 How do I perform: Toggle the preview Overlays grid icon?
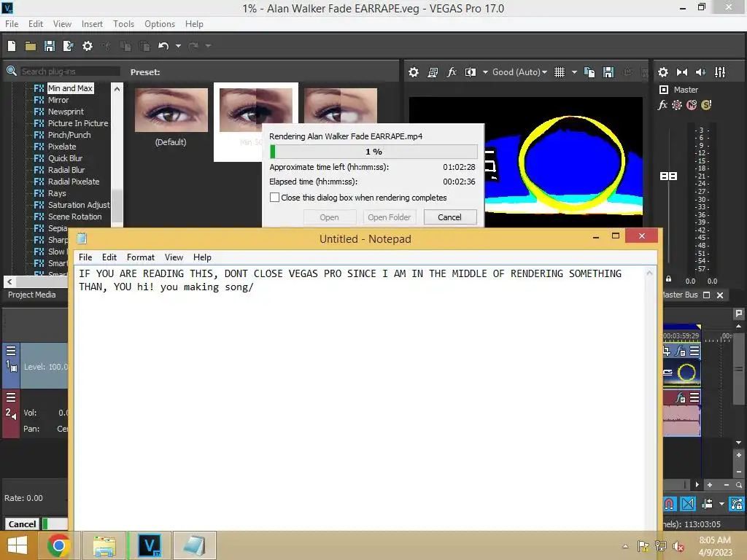coord(560,72)
